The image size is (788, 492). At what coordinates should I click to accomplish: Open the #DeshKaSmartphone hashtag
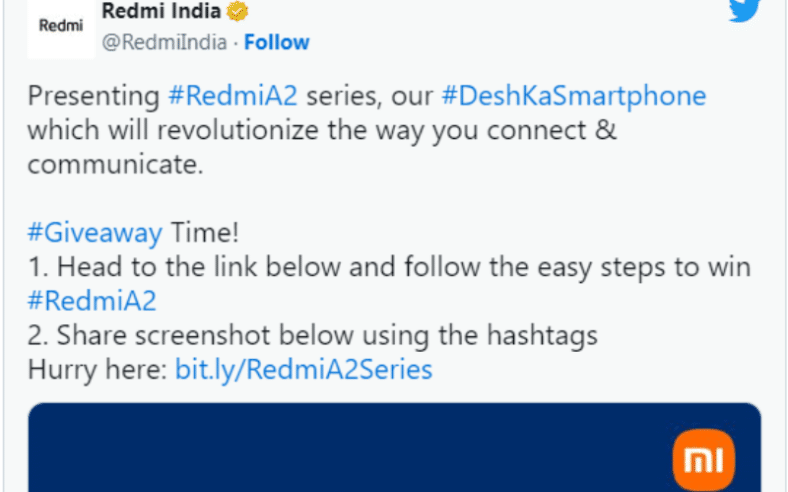point(573,97)
